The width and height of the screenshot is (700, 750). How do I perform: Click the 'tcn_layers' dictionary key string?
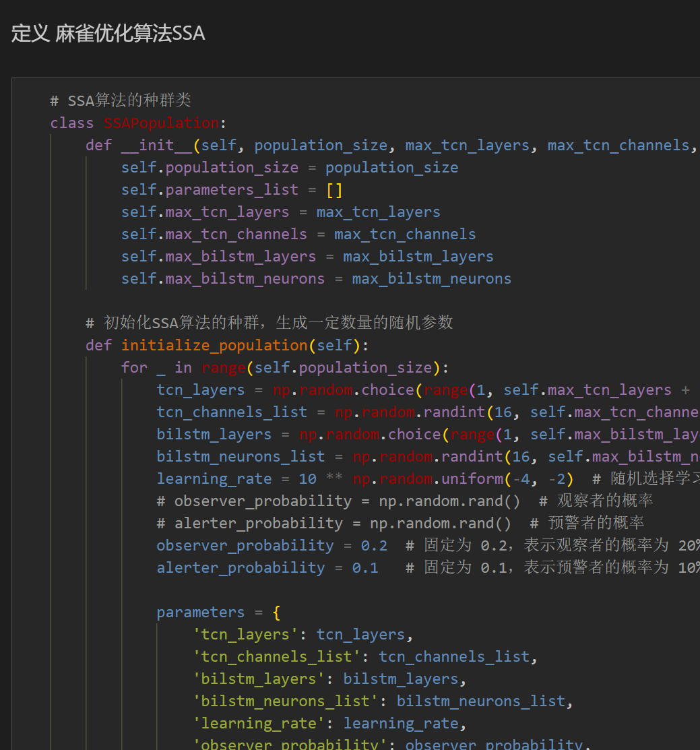coord(244,634)
